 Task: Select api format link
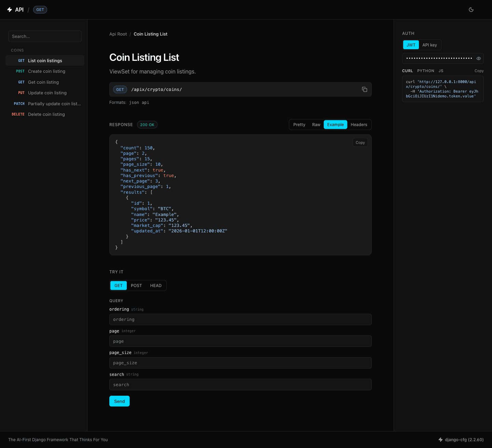145,103
